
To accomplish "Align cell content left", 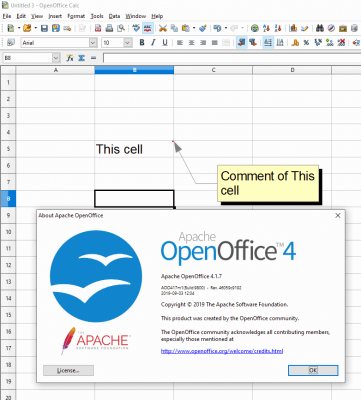I will [180, 42].
